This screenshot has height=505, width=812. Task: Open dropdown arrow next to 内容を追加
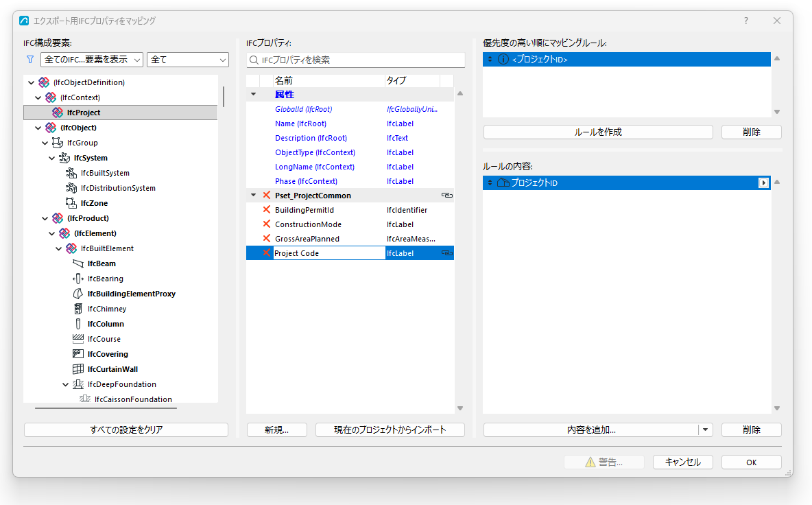coord(705,430)
